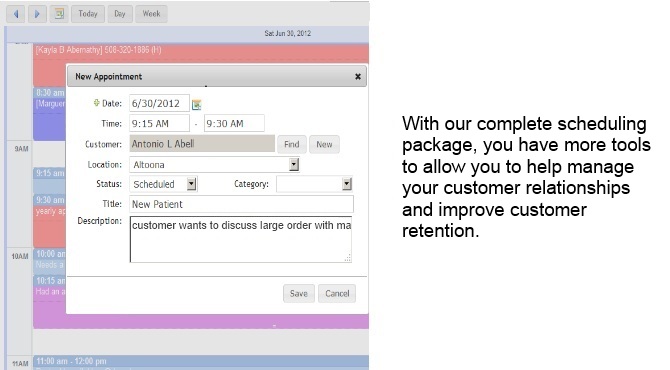Viewport: 670px width, 370px height.
Task: Go to next day with right arrow
Action: point(37,14)
